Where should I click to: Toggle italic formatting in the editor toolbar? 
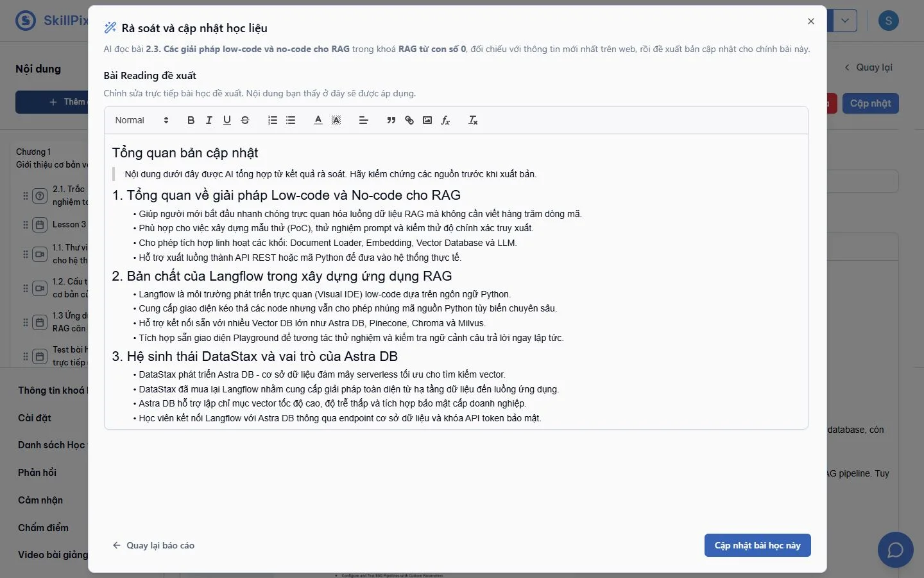click(x=209, y=120)
